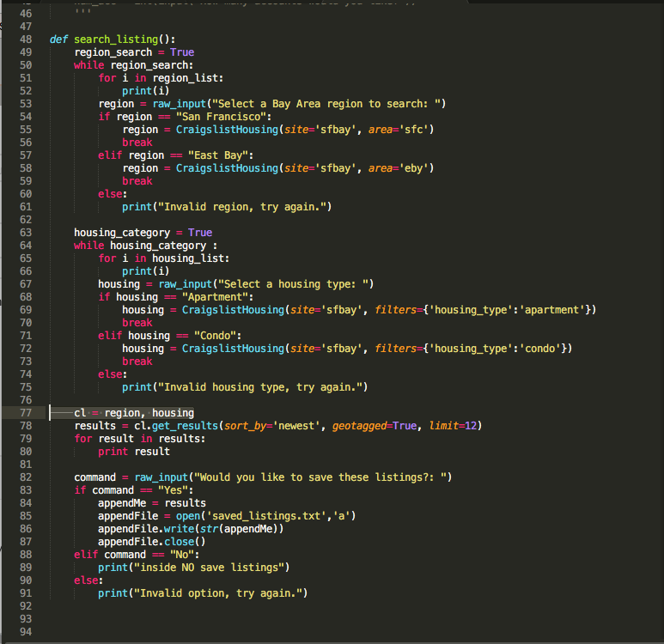This screenshot has height=644, width=664.
Task: Click 'housing_category = True' on line 63
Action: (143, 233)
